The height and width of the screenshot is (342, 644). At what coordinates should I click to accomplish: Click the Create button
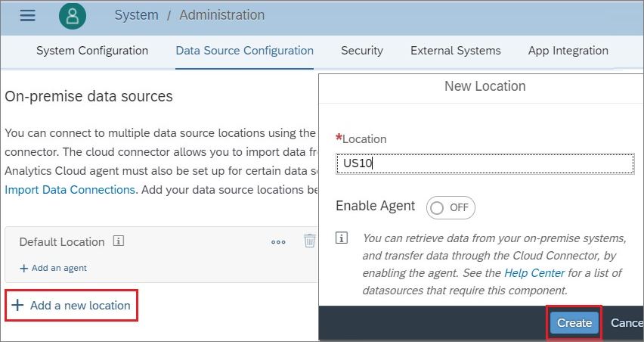[574, 322]
